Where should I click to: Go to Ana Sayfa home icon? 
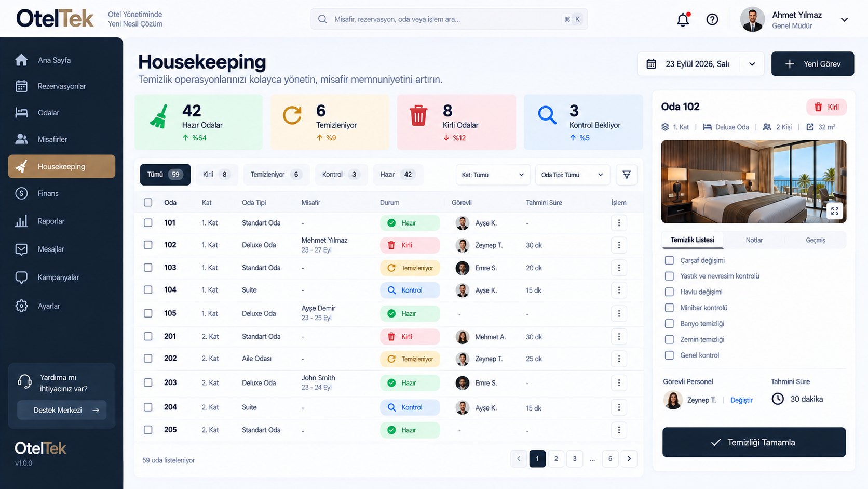[x=21, y=60]
